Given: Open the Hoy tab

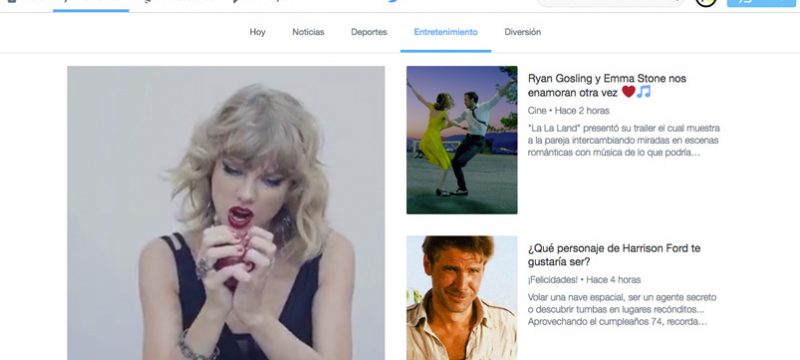Looking at the screenshot, I should (x=257, y=32).
